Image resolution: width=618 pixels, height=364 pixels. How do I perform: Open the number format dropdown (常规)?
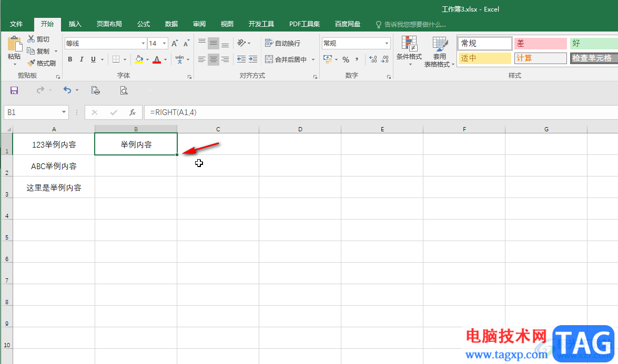click(387, 43)
